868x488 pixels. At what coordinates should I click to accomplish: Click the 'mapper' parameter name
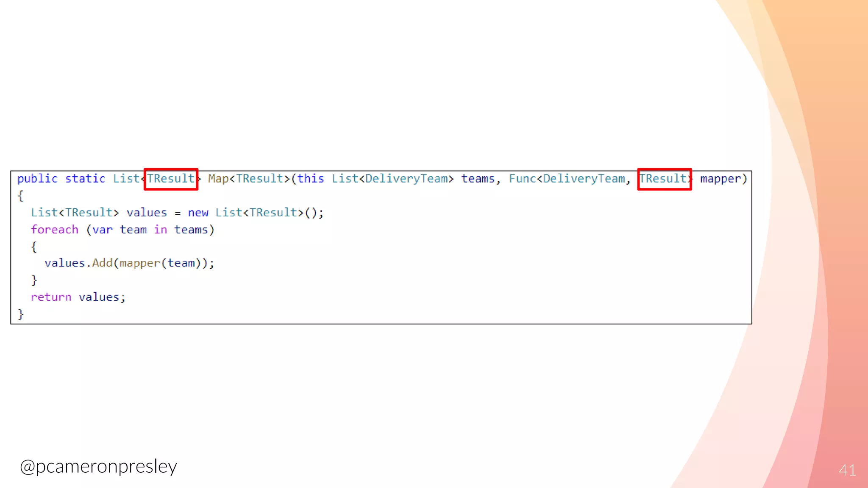pos(721,179)
